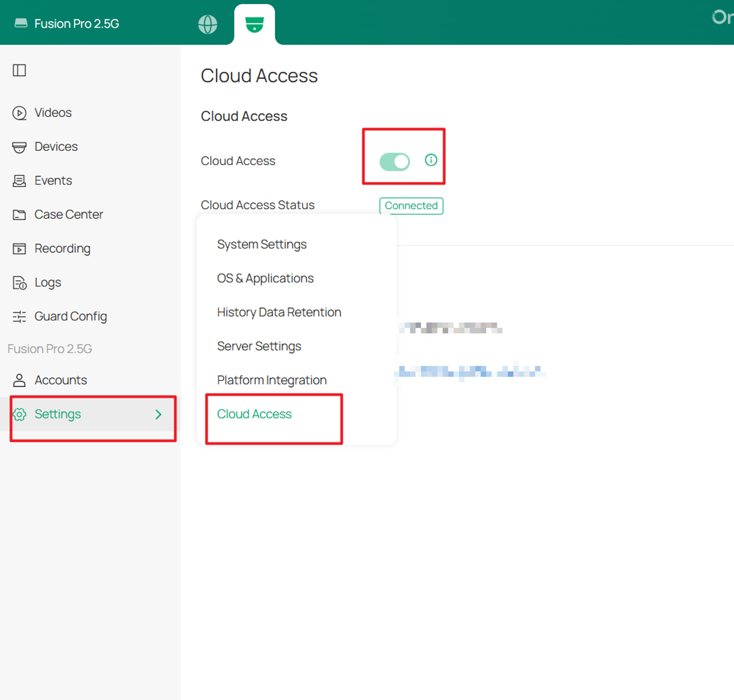This screenshot has width=734, height=700.
Task: Click the Guard Config sliders icon
Action: tap(19, 317)
